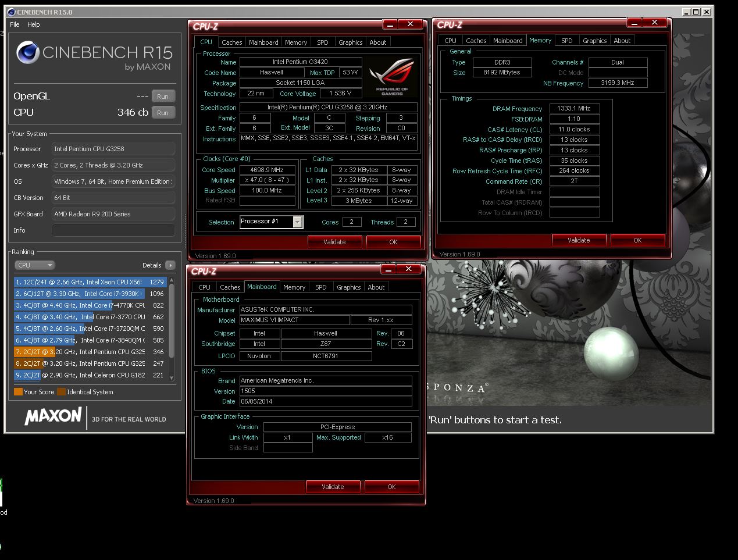Select ranking entry Intel Core i7-3720QM
Viewport: 738px width, 560px height.
click(90, 329)
